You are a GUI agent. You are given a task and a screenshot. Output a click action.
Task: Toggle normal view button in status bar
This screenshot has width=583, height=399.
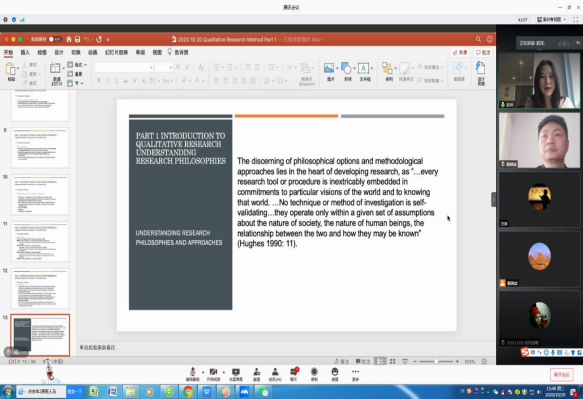click(x=380, y=361)
